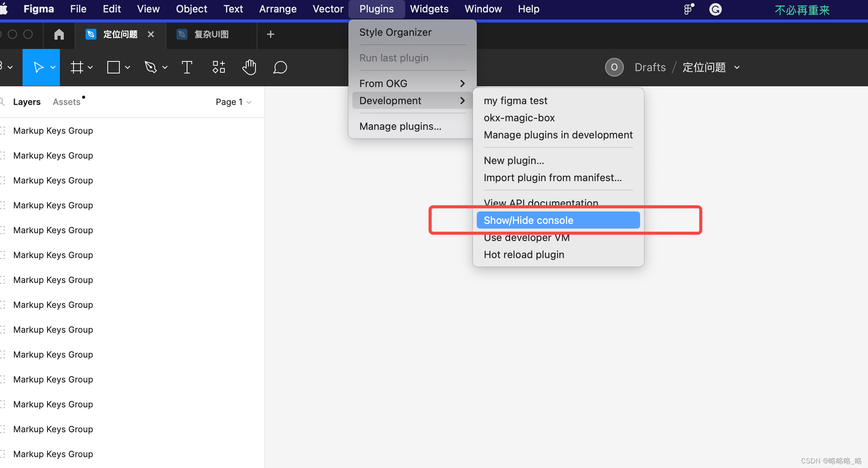Switch to the Assets tab
Image resolution: width=868 pixels, height=468 pixels.
click(x=66, y=102)
